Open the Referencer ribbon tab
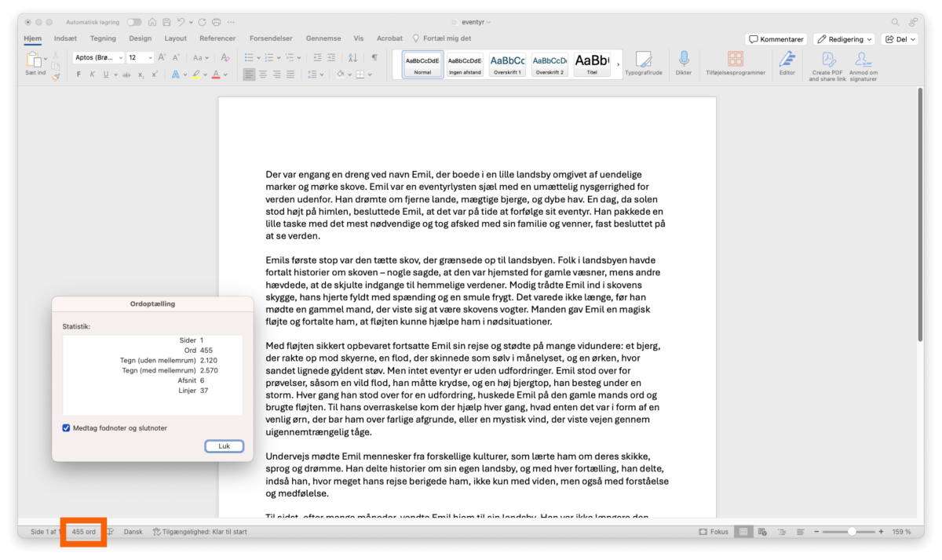This screenshot has width=942, height=560. (x=217, y=38)
